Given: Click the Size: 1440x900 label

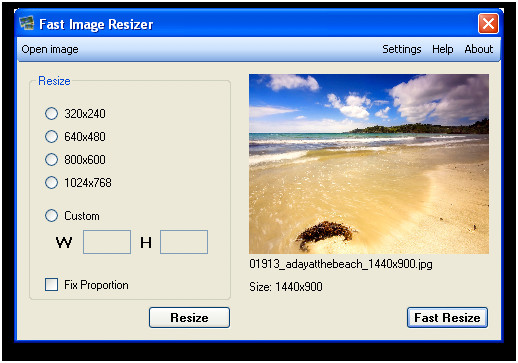Looking at the screenshot, I should coord(286,287).
